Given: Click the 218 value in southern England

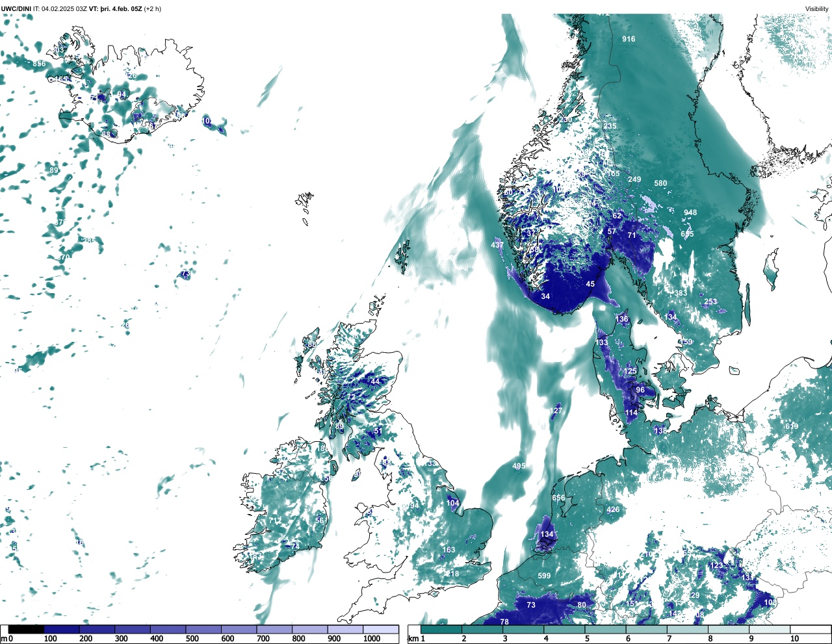Looking at the screenshot, I should 452,574.
